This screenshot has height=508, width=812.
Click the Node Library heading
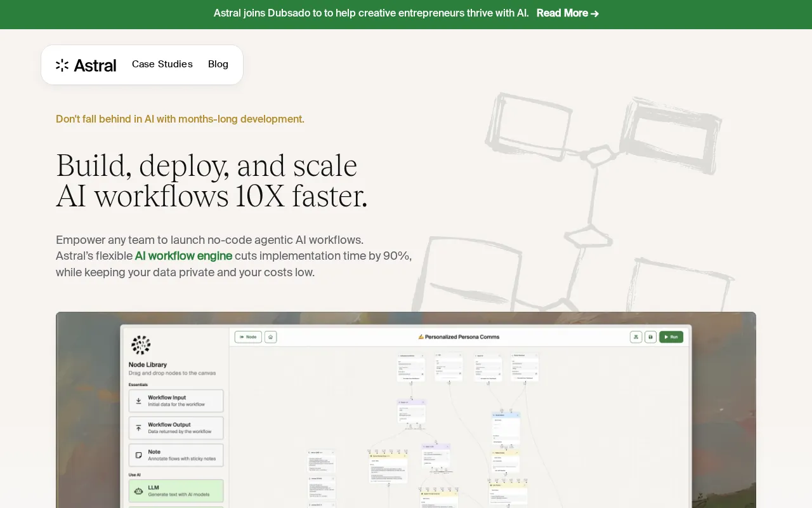pyautogui.click(x=148, y=364)
